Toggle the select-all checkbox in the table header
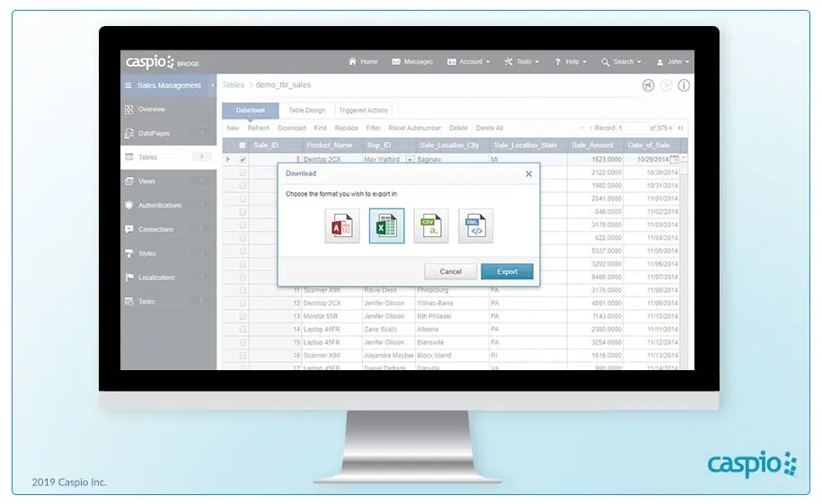The width and height of the screenshot is (822, 504). pos(243,145)
